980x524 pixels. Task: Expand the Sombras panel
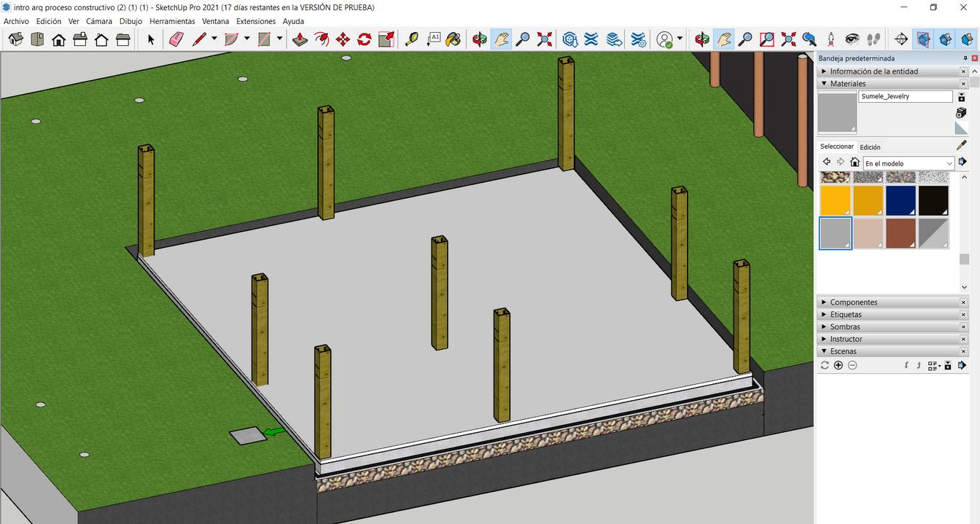tap(845, 327)
